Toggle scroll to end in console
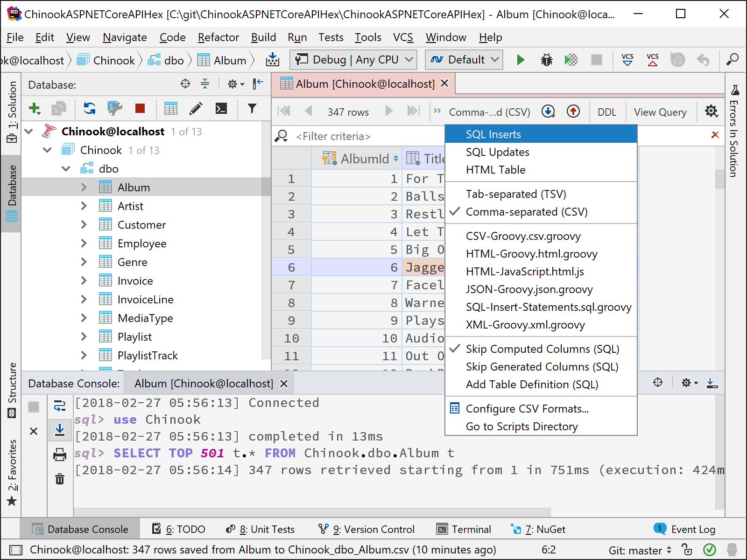747x560 pixels. [60, 429]
